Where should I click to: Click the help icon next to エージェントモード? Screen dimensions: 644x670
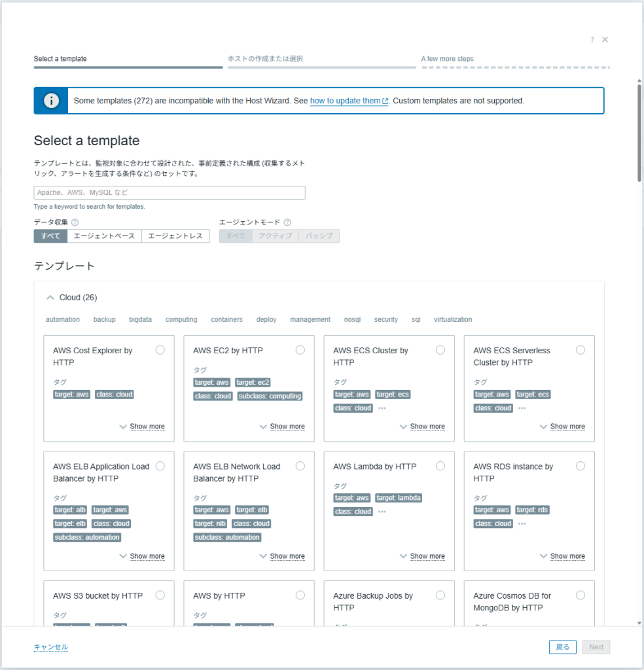click(x=287, y=222)
